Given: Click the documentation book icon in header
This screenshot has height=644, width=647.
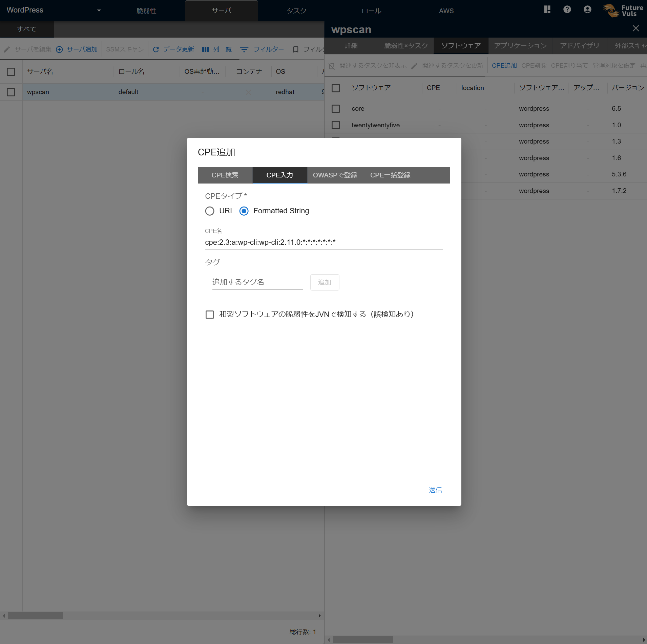Looking at the screenshot, I should [x=547, y=9].
